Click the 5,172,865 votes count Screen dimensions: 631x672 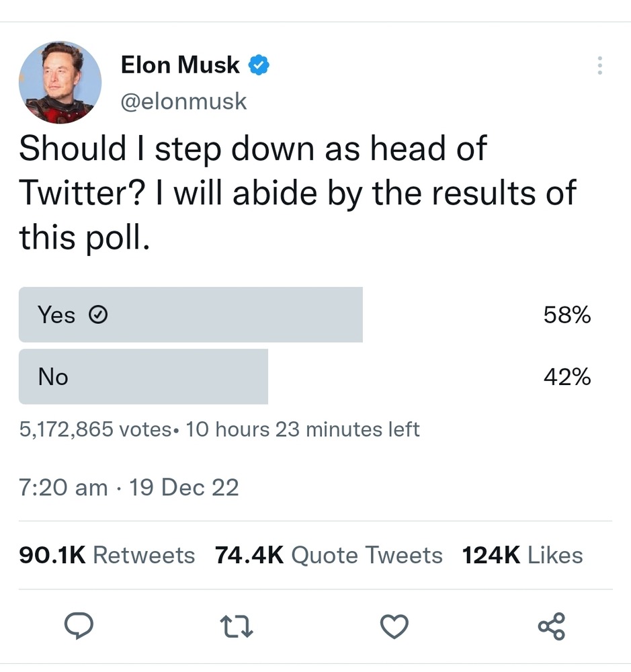pos(94,429)
